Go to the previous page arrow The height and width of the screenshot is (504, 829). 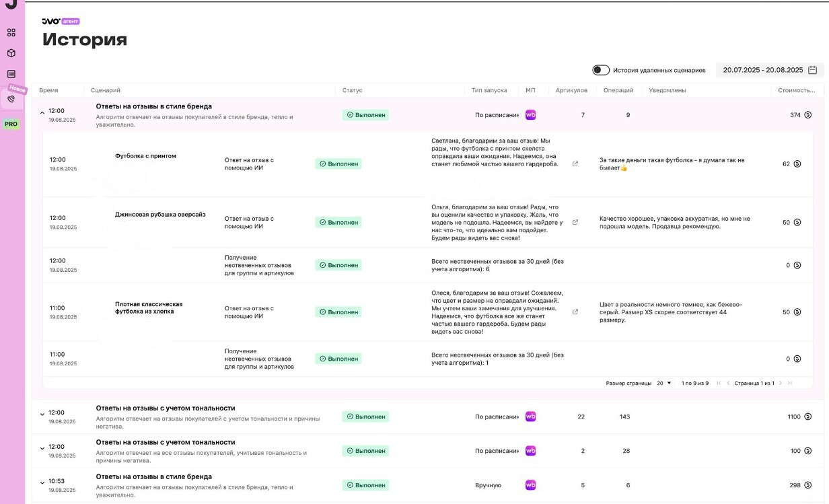(728, 383)
